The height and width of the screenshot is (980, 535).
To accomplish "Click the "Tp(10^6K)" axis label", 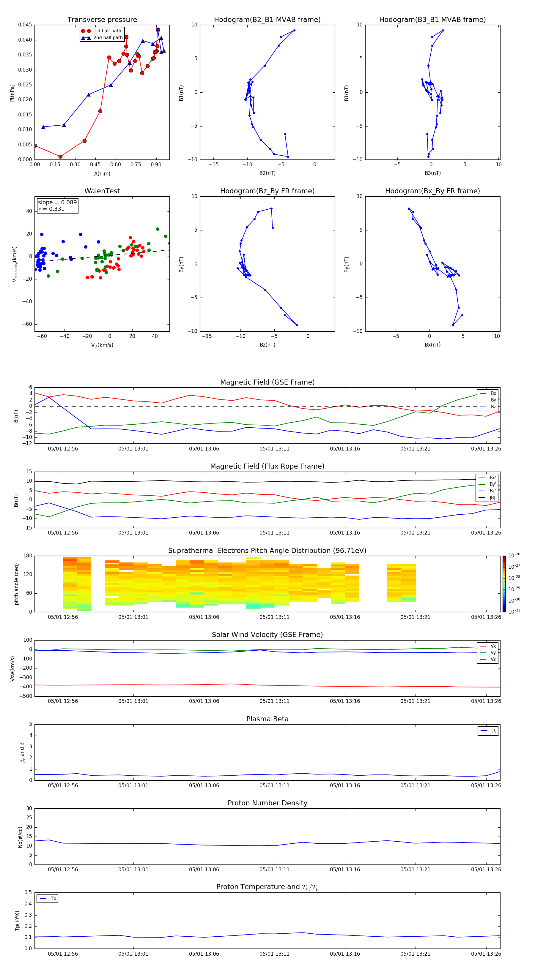I will coord(17,921).
